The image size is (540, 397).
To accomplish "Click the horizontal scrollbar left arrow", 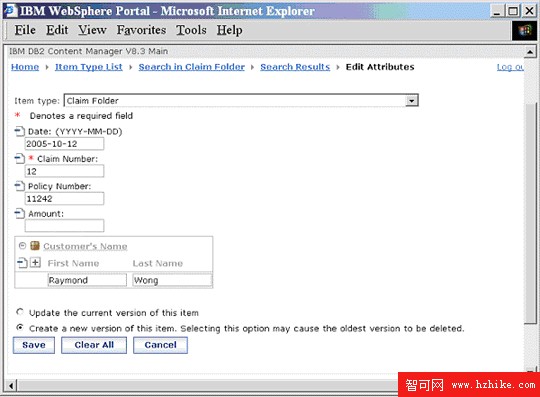I will pos(11,385).
